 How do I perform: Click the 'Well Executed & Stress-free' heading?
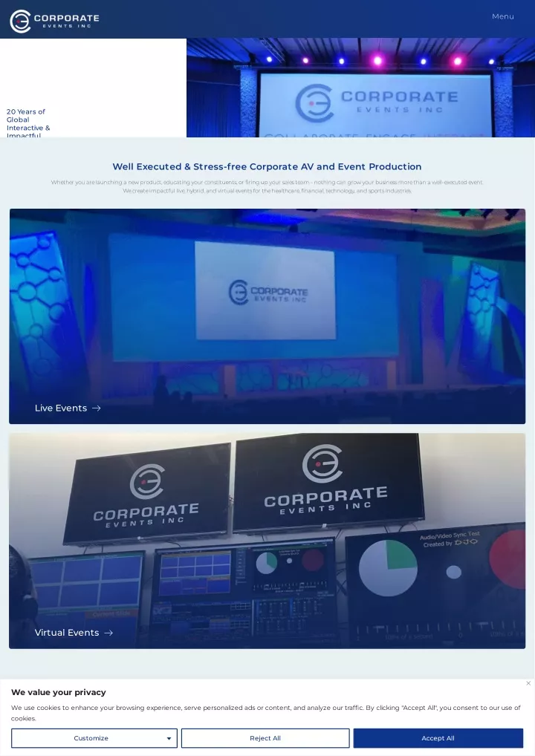267,167
